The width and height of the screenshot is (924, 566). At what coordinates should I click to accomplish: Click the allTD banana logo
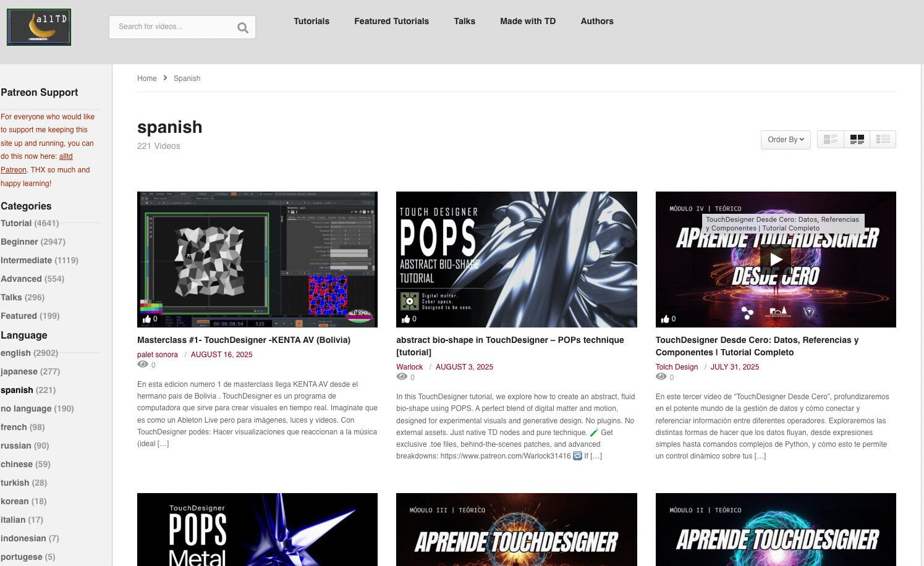click(x=39, y=27)
